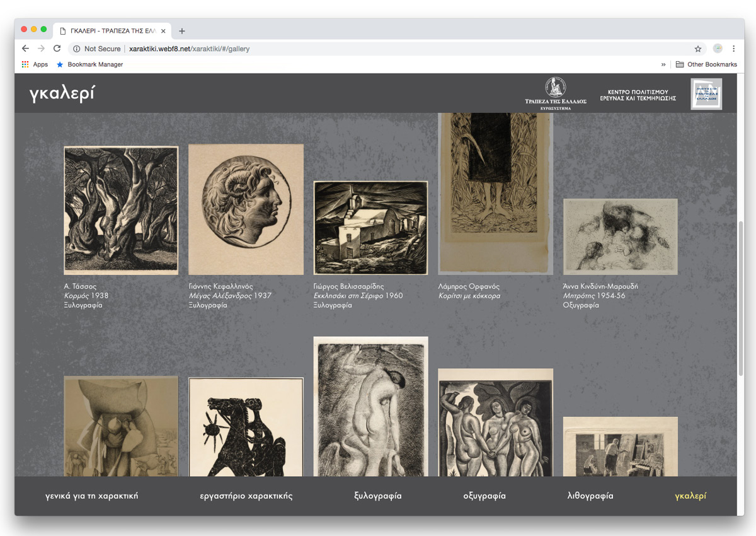
Task: Click the artist name Γιώργος Βελισσαρίδης
Action: (x=348, y=286)
